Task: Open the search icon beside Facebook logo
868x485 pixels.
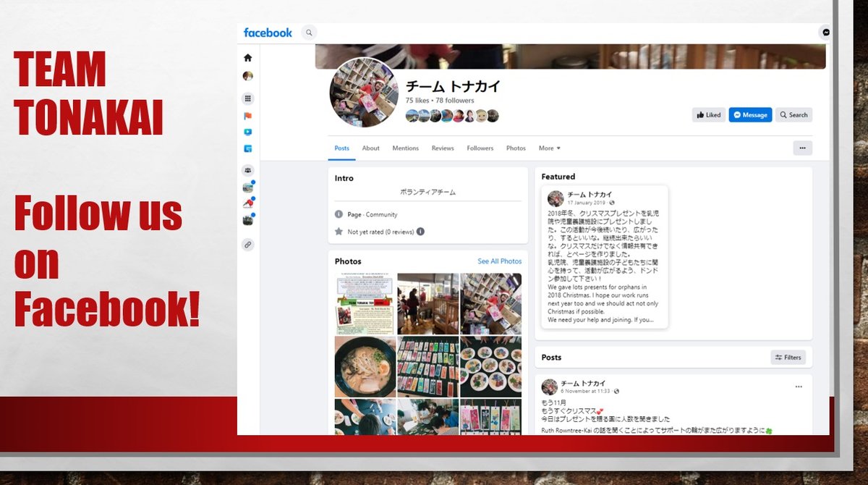Action: (309, 33)
